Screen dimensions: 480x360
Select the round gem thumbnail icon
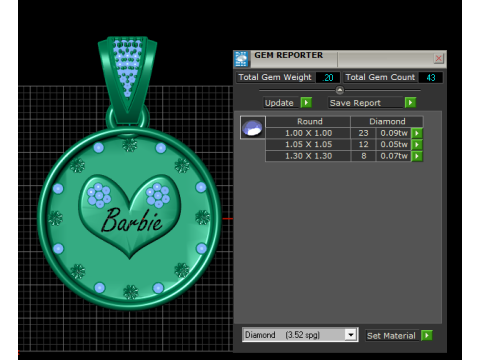(x=253, y=127)
